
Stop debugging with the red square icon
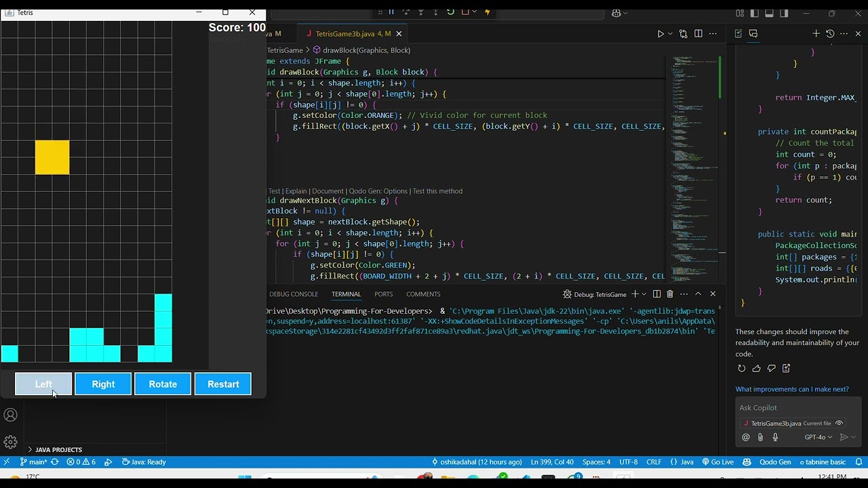coord(465,12)
